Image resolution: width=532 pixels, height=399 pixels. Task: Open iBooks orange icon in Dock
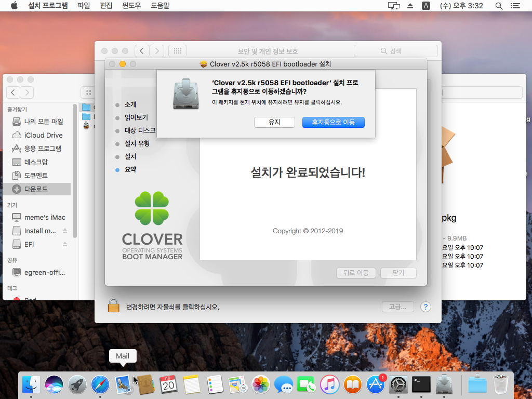click(353, 385)
